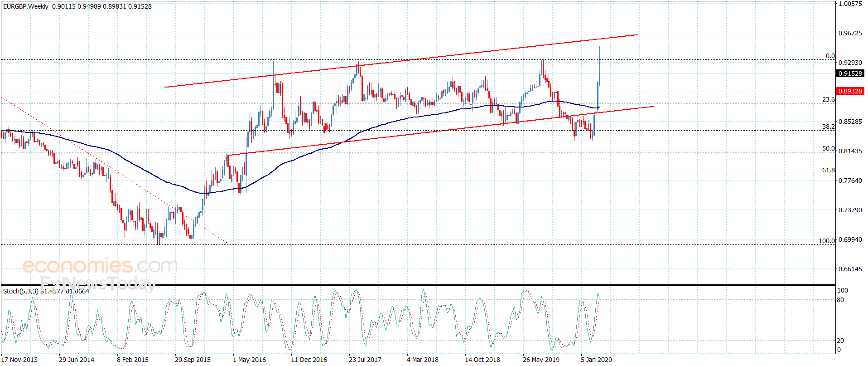
Task: Click the 23.6 Fibonacci level label
Action: tap(829, 99)
